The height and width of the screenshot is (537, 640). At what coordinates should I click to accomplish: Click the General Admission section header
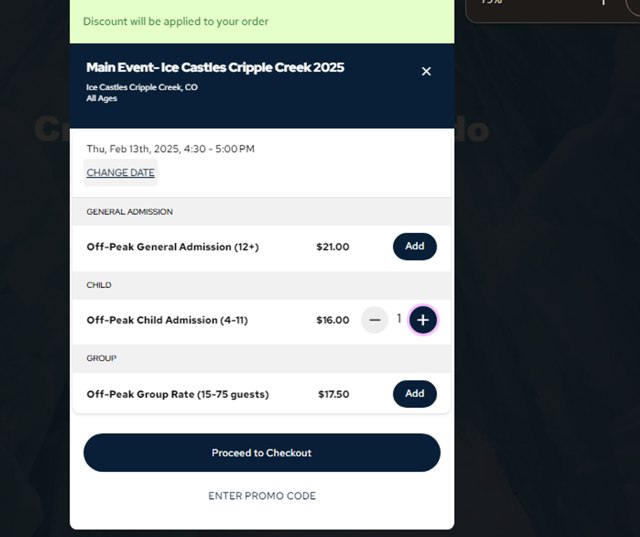pos(130,212)
